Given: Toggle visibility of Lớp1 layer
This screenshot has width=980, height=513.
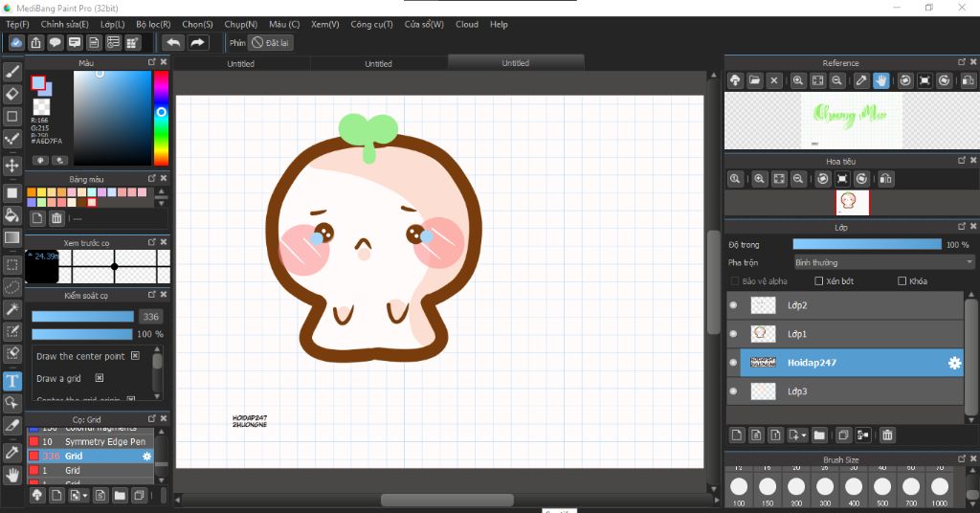Looking at the screenshot, I should [733, 334].
